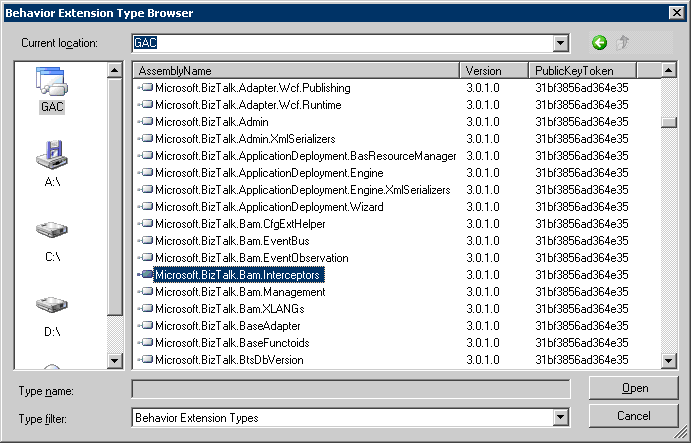Select Microsoft.BizTalk.BaseAdapter assembly name
This screenshot has height=443, width=691.
pyautogui.click(x=228, y=326)
